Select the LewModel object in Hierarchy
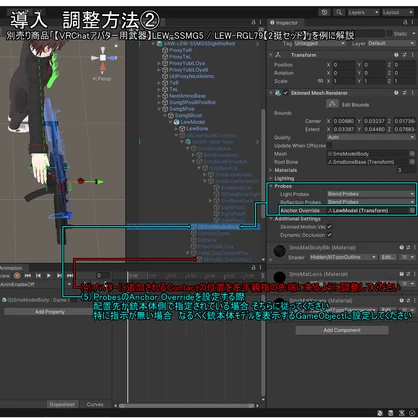The width and height of the screenshot is (418, 418). pyautogui.click(x=193, y=122)
